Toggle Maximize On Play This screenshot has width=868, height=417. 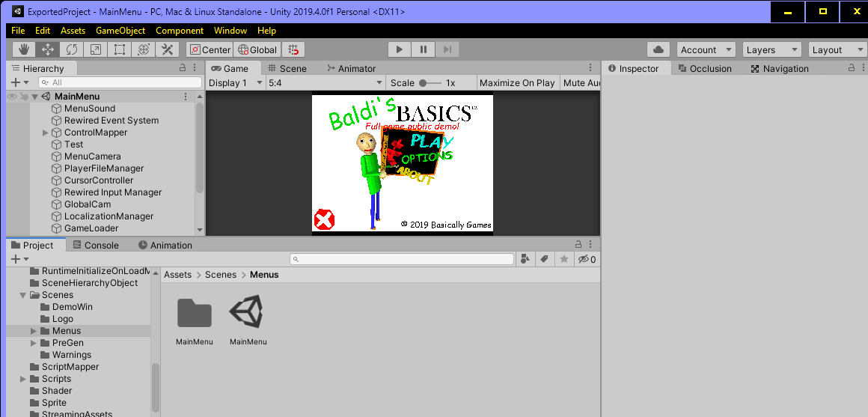[x=517, y=82]
